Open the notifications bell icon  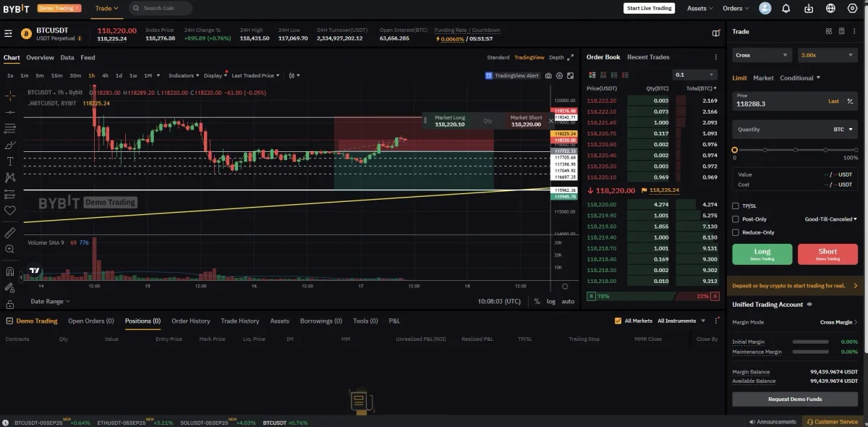tap(786, 8)
